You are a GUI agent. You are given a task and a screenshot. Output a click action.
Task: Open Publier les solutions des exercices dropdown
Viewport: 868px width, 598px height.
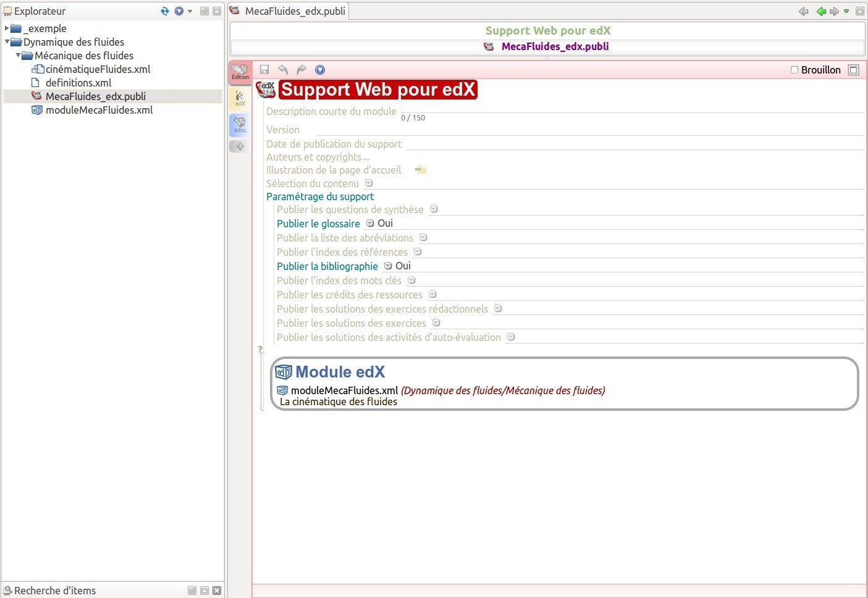(x=436, y=323)
